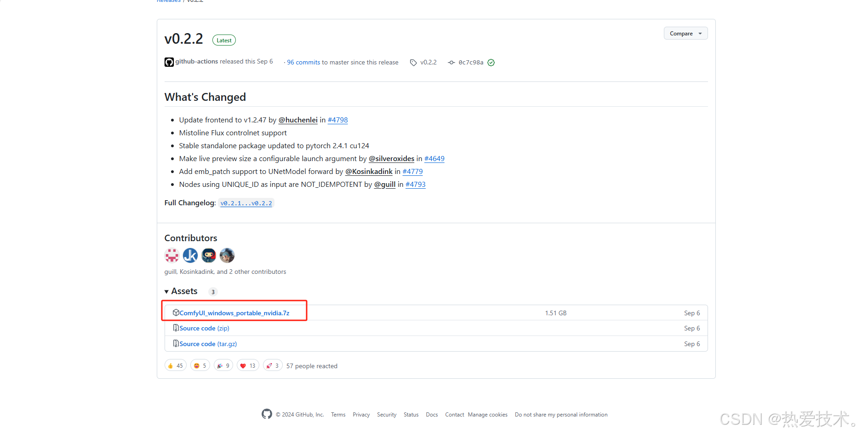Click the rocket reaction with 3
This screenshot has width=868, height=434.
point(273,366)
